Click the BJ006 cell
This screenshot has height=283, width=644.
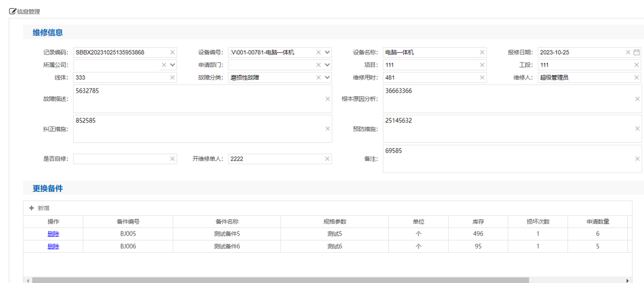(128, 246)
